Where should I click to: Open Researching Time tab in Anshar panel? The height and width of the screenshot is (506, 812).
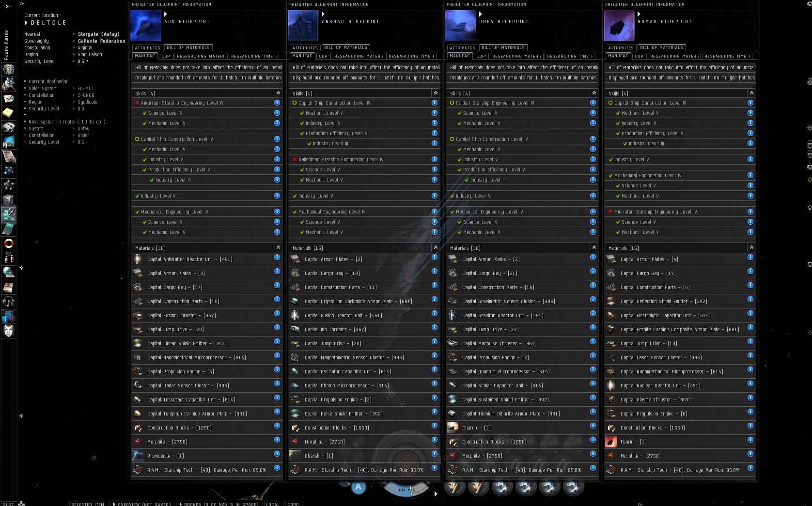(x=410, y=56)
